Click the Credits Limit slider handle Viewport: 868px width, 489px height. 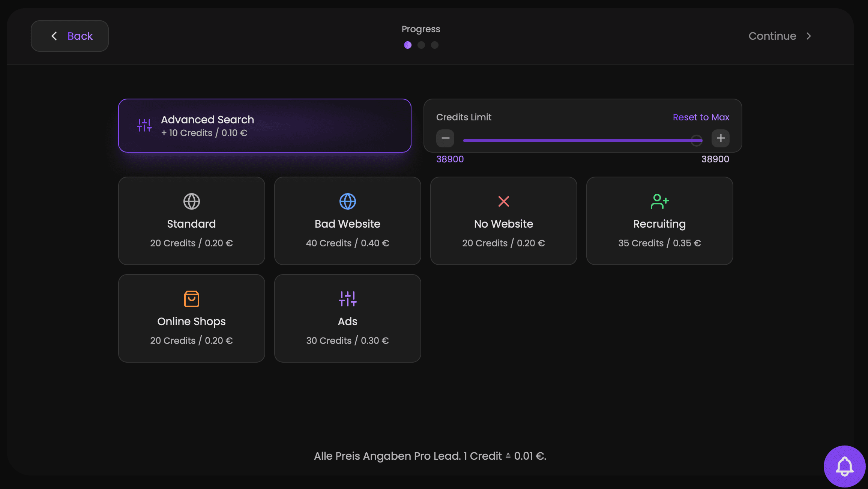pyautogui.click(x=696, y=141)
